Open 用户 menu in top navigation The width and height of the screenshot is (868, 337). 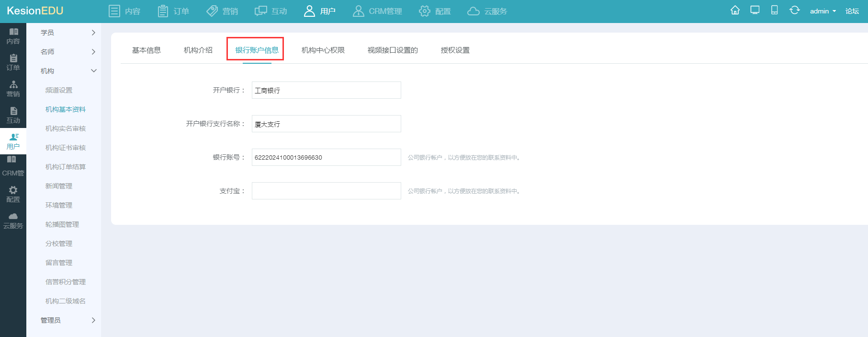pyautogui.click(x=320, y=11)
